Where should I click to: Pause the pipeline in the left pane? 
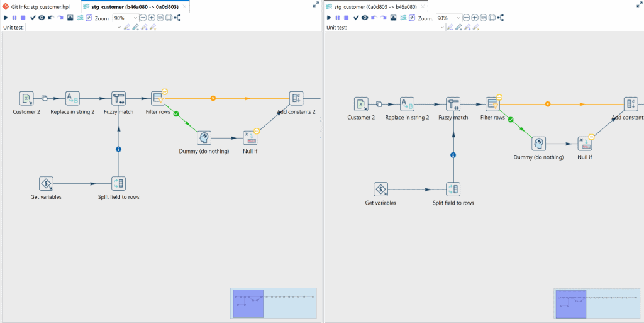14,18
